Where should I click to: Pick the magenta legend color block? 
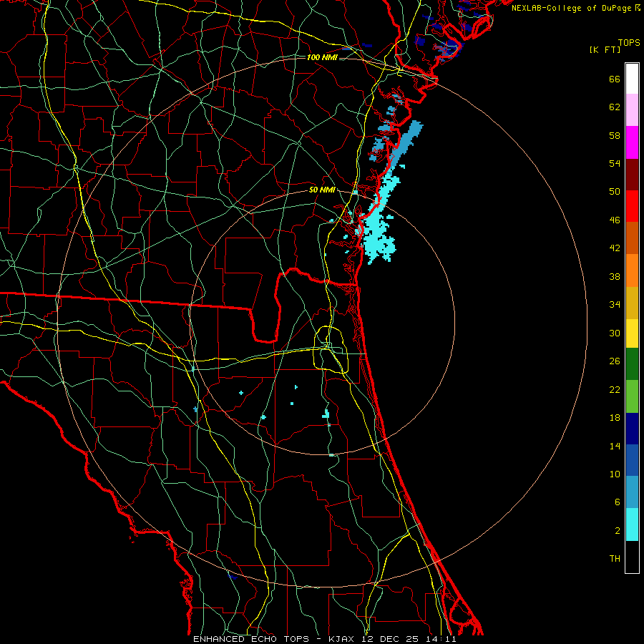632,142
